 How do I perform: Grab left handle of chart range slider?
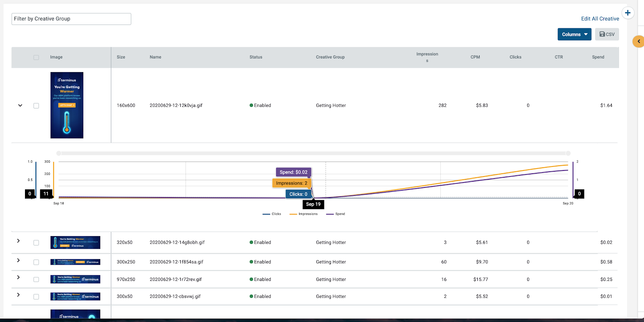pos(59,153)
